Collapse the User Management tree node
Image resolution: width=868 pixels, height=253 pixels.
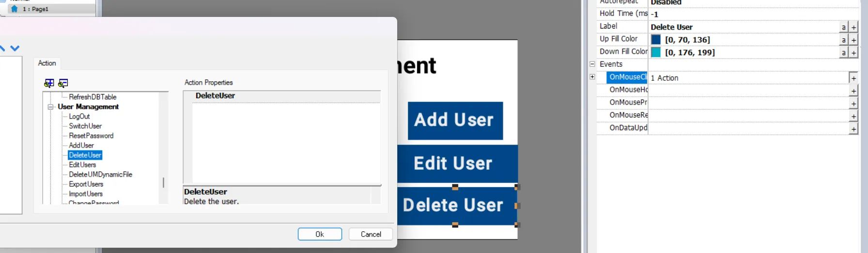tap(50, 107)
